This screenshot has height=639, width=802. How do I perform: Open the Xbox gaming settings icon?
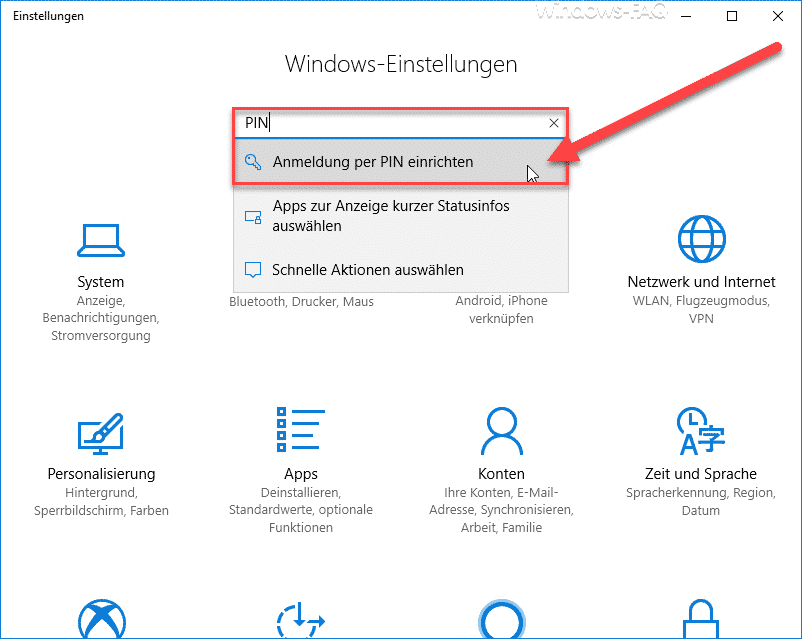(x=102, y=619)
